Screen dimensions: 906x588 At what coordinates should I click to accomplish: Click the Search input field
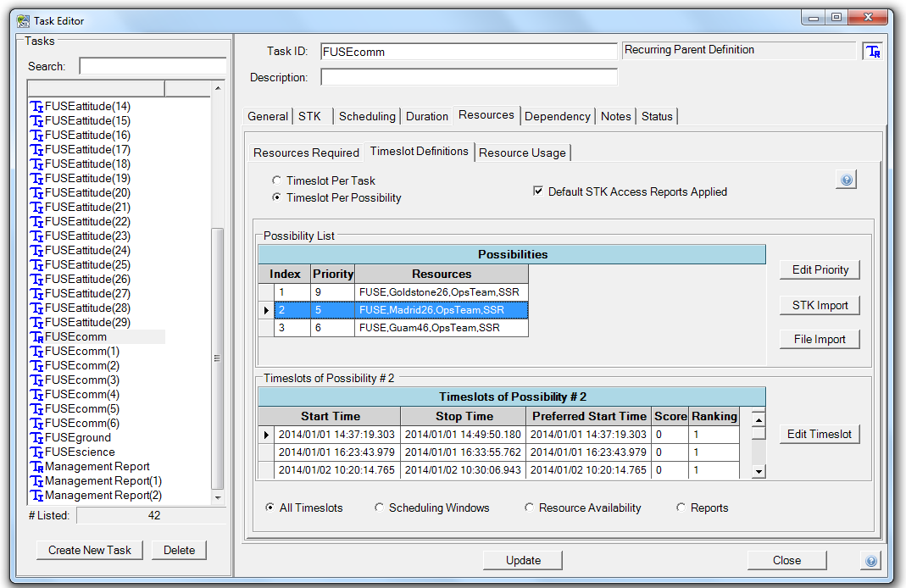pyautogui.click(x=153, y=66)
